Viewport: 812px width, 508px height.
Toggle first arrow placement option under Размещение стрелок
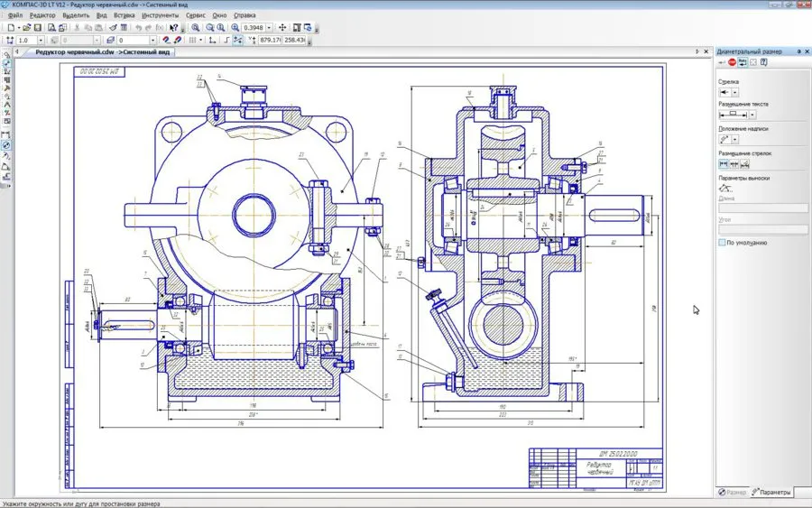723,163
